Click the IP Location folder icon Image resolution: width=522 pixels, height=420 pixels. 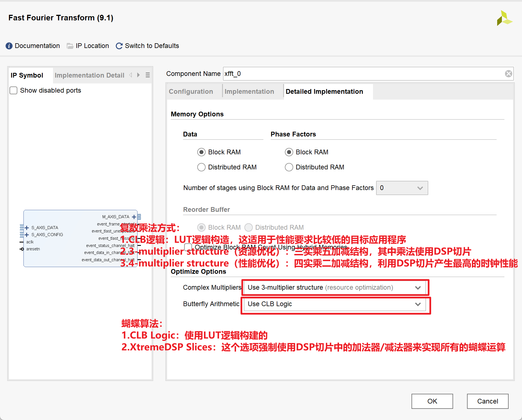[70, 46]
